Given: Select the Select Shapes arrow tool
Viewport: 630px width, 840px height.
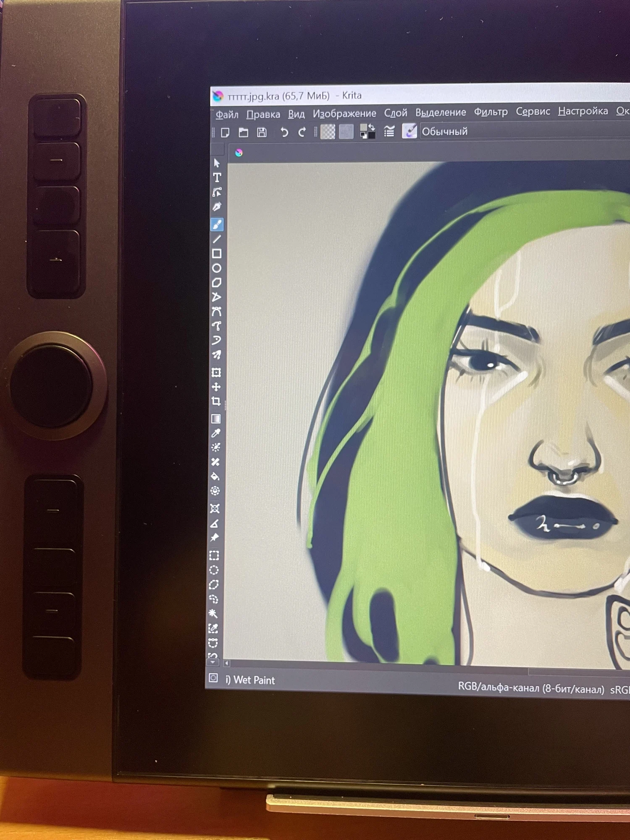Looking at the screenshot, I should click(217, 163).
